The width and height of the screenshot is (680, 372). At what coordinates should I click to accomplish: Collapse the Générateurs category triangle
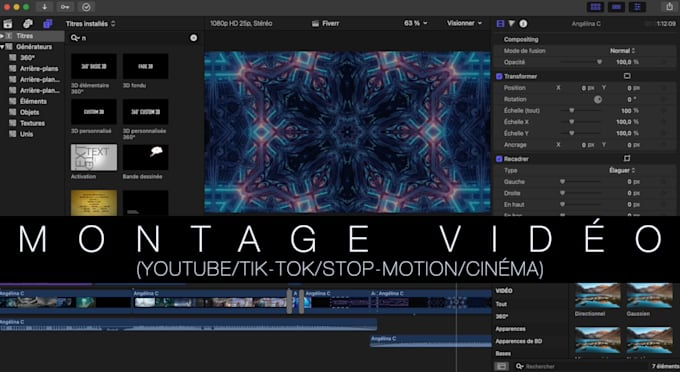pos(2,47)
